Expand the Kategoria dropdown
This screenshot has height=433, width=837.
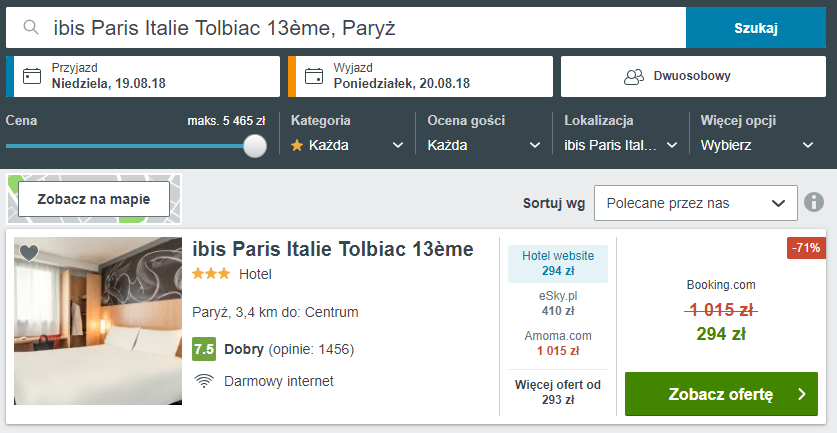347,145
